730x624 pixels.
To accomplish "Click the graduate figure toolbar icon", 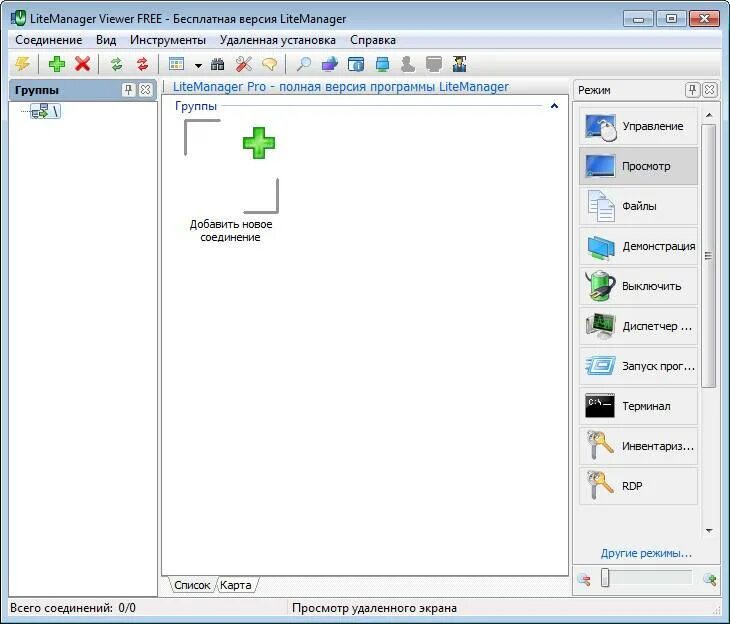I will point(460,64).
